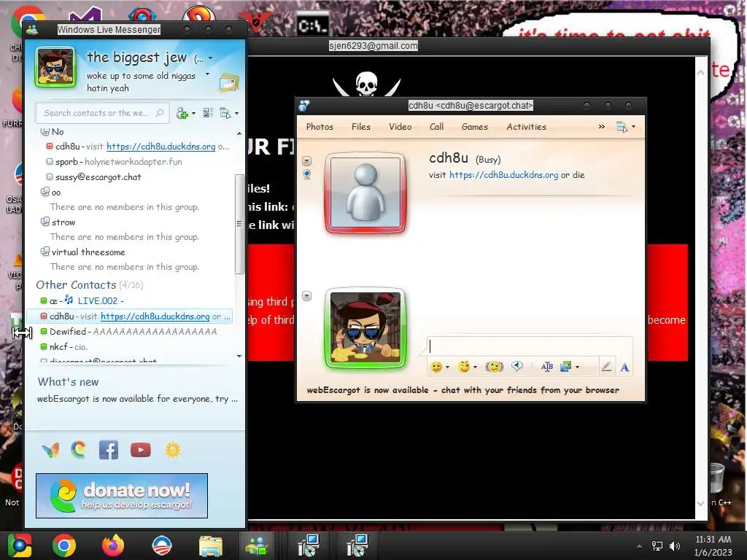Open the email inbox envelope icon
Viewport: 747px width, 560px height.
pos(228,83)
